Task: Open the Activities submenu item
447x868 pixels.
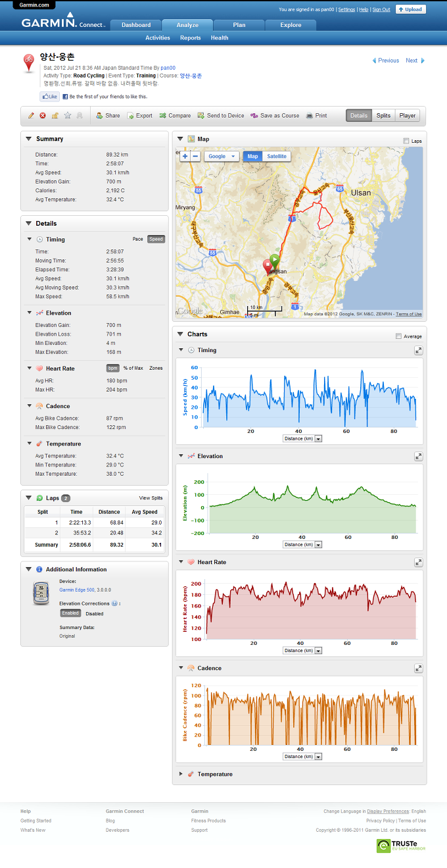Action: coord(158,38)
